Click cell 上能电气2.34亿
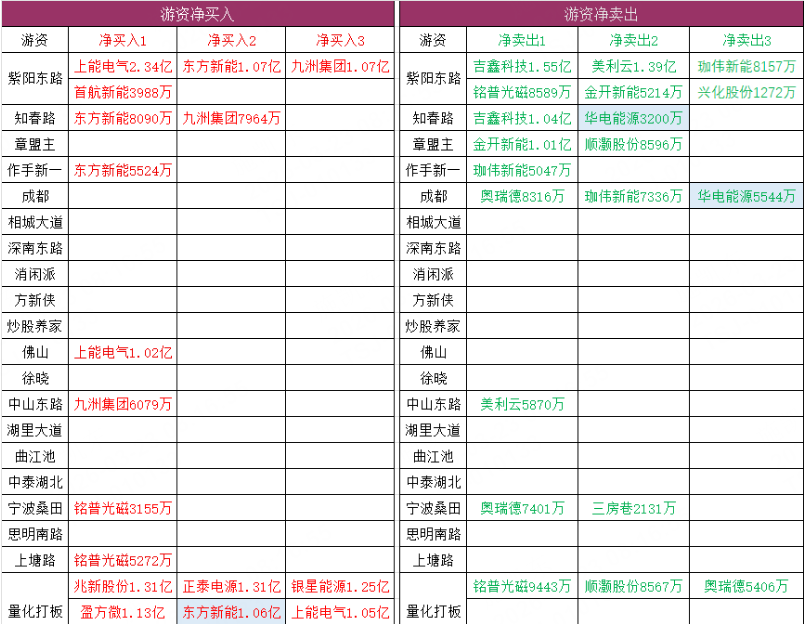The height and width of the screenshot is (624, 804). coord(123,66)
